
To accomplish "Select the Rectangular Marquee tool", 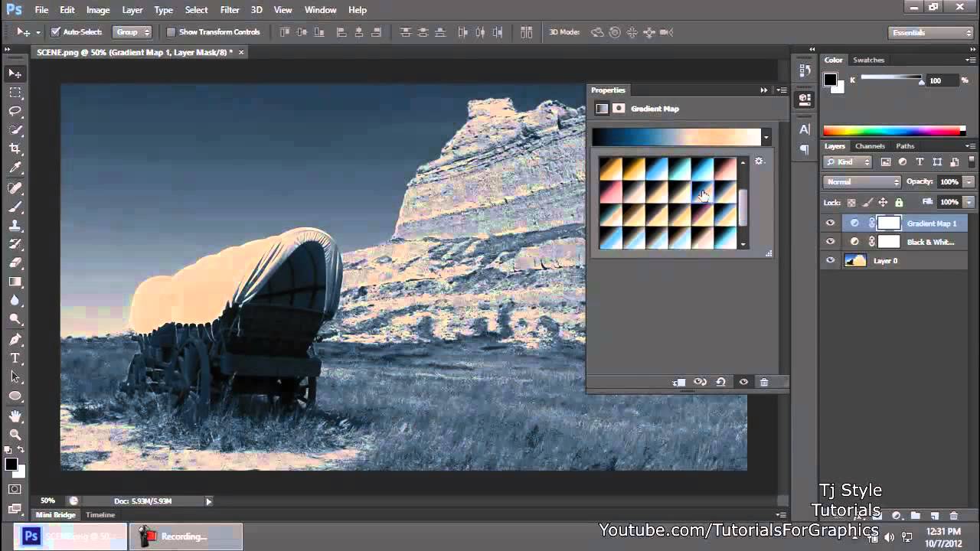I will click(x=15, y=93).
